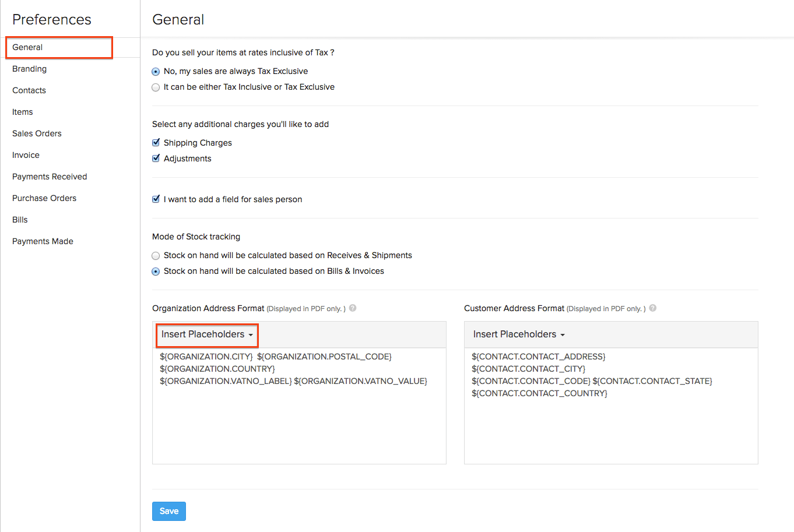The width and height of the screenshot is (794, 532).
Task: Open organization Insert Placeholders dropdown
Action: 207,334
